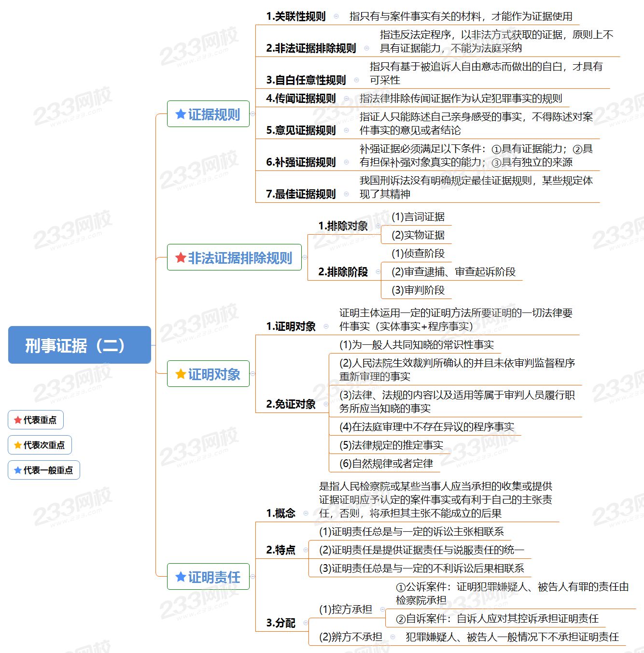Toggle the collapse circle beside 3.分配

point(306,623)
